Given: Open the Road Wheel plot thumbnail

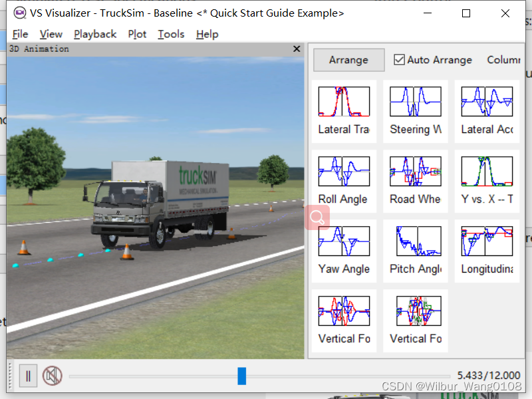Looking at the screenshot, I should click(x=416, y=181).
